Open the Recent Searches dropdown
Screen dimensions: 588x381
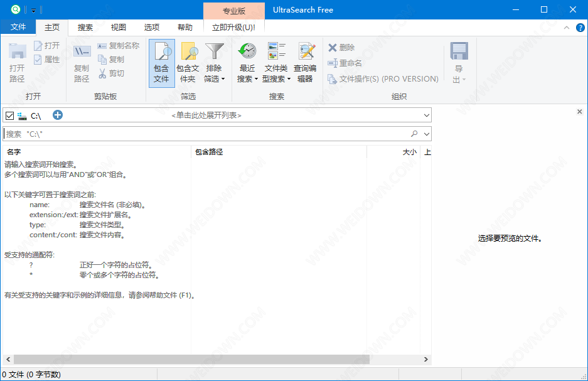(247, 63)
